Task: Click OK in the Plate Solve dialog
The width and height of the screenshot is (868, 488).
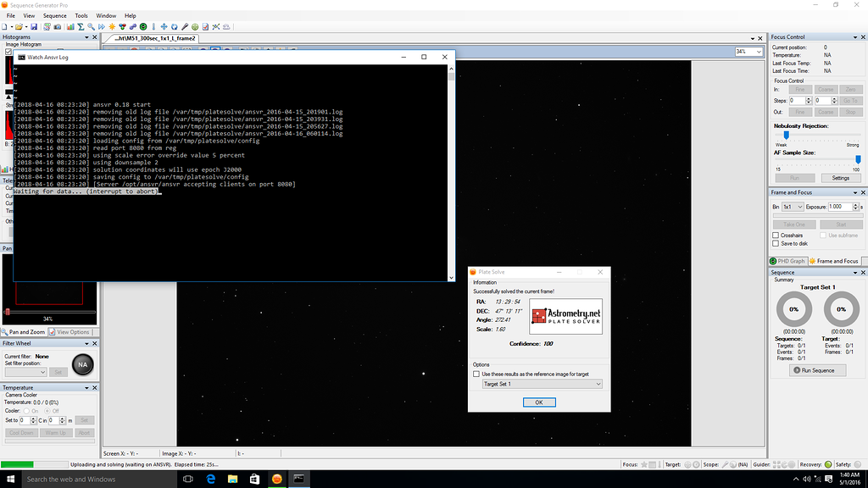Action: click(x=539, y=402)
